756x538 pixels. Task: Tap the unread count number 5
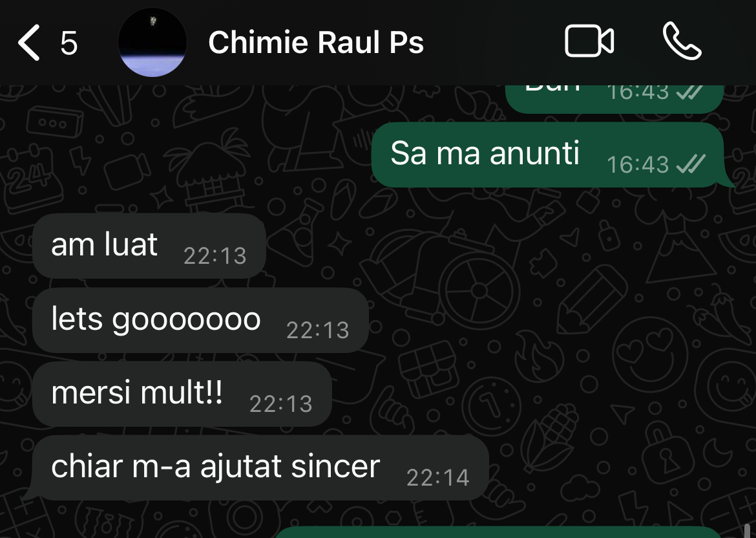tap(68, 43)
